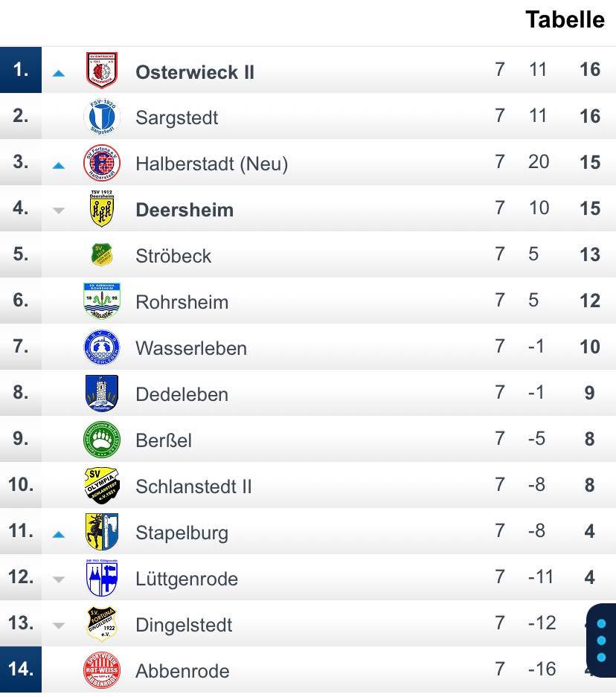Viewport: 616px width, 697px height.
Task: Click the down arrow beside Deersheim
Action: [x=59, y=211]
